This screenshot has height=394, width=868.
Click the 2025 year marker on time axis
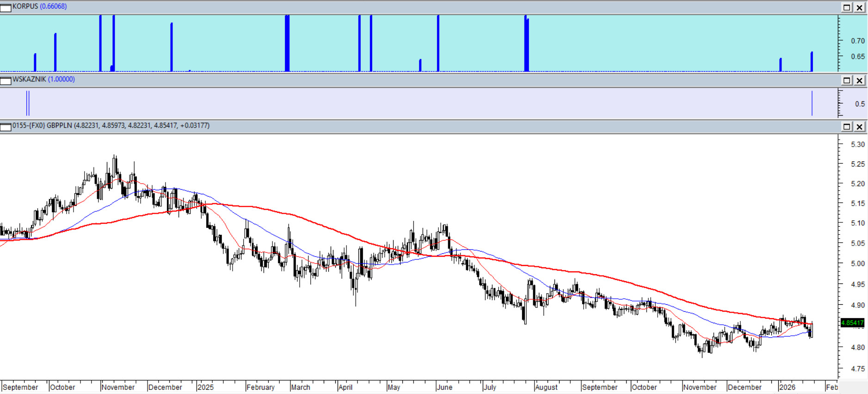pos(205,388)
